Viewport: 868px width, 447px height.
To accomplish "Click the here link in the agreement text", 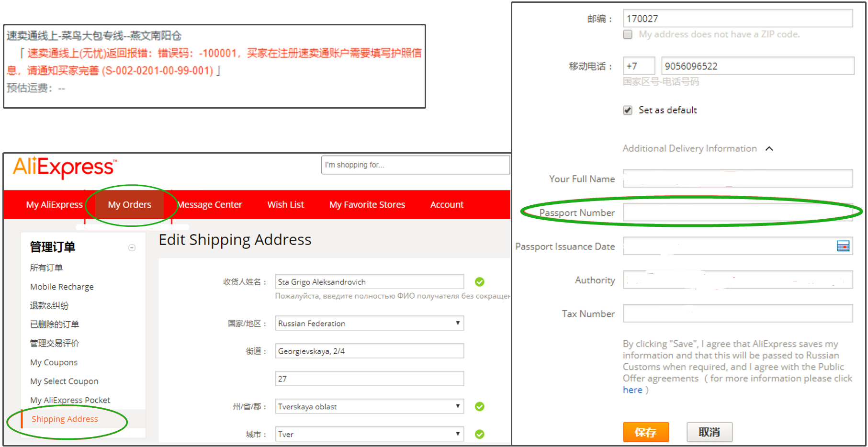I will pos(632,390).
